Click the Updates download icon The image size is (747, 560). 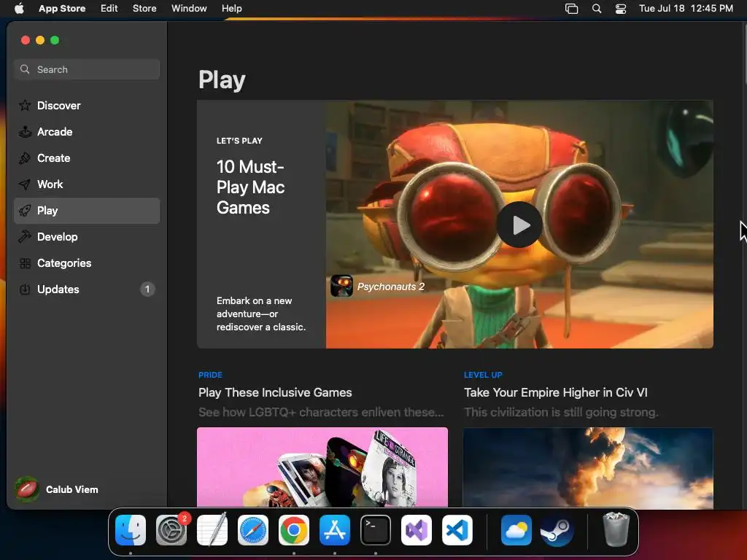[x=25, y=289]
